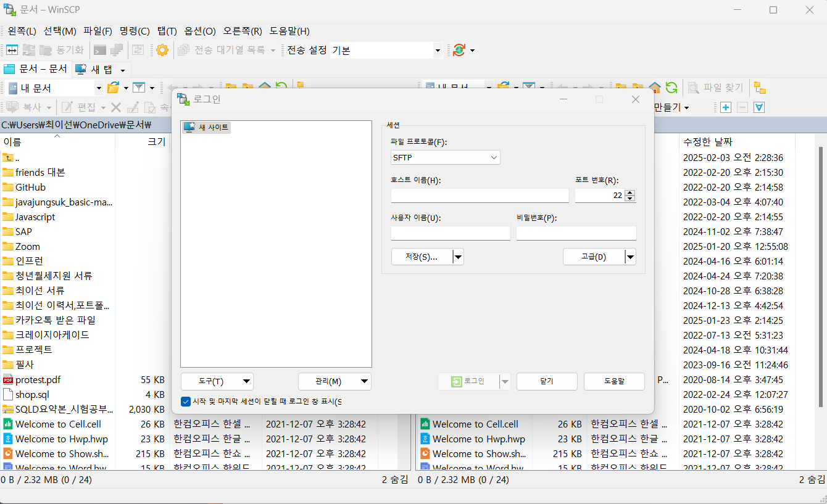Click the delete X icon in left toolbar
The height and width of the screenshot is (504, 827).
point(116,107)
